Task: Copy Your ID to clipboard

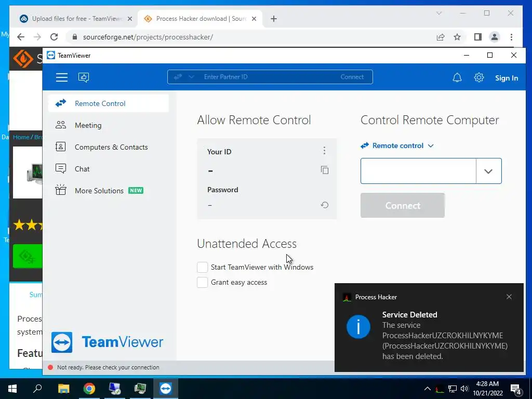Action: click(325, 170)
